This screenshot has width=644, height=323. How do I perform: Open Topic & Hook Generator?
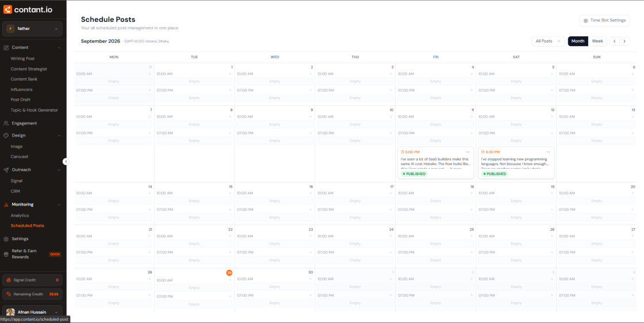[34, 110]
